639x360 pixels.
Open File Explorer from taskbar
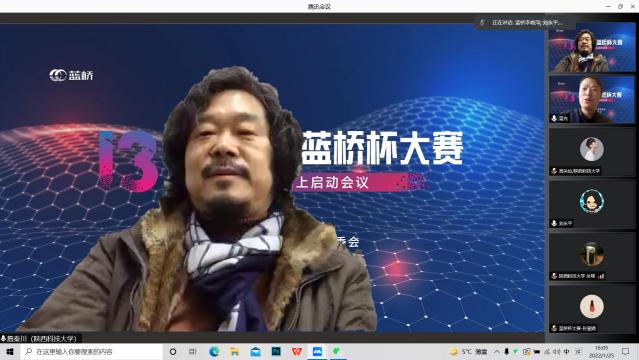(x=235, y=351)
